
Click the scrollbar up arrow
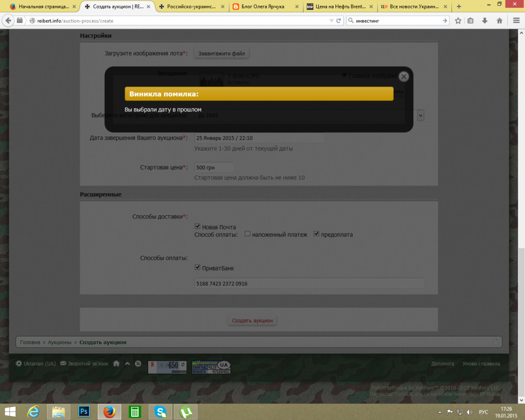tap(521, 33)
